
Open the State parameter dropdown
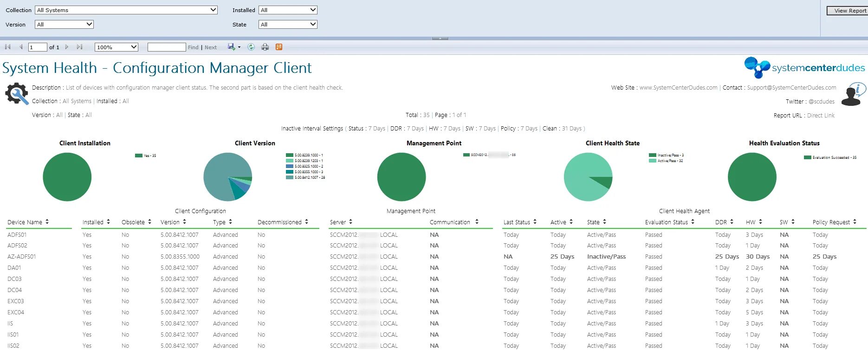(x=288, y=24)
